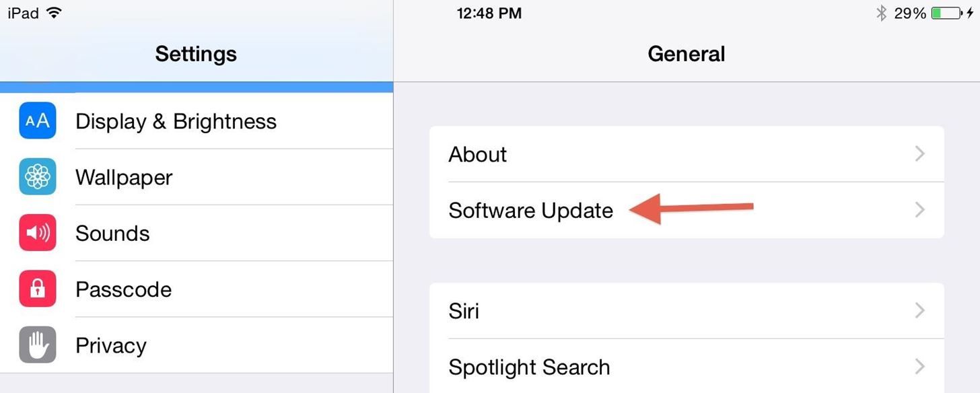The image size is (980, 393).
Task: Tap the About row label
Action: pyautogui.click(x=477, y=154)
